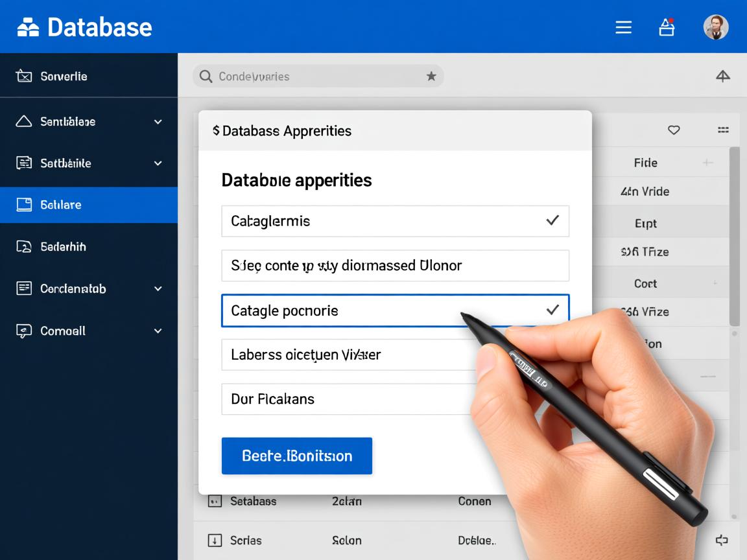The height and width of the screenshot is (560, 747).
Task: Click the notification icon with red dot
Action: (667, 27)
